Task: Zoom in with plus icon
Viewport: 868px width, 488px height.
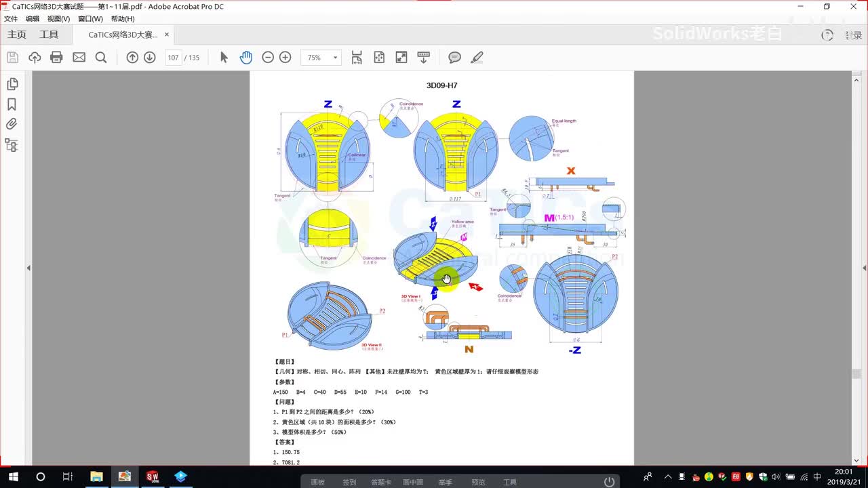Action: click(x=285, y=58)
